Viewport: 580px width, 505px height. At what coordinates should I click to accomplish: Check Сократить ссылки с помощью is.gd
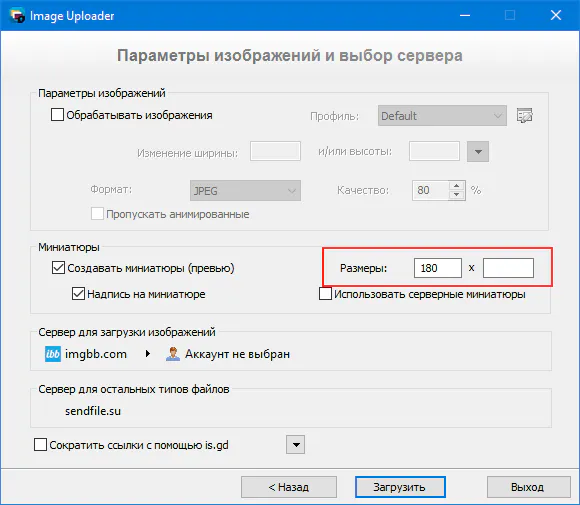40,445
